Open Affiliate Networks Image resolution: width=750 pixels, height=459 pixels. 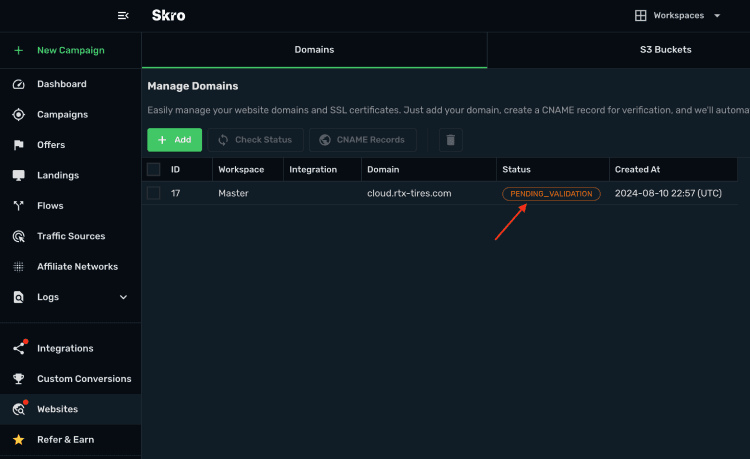click(x=77, y=267)
